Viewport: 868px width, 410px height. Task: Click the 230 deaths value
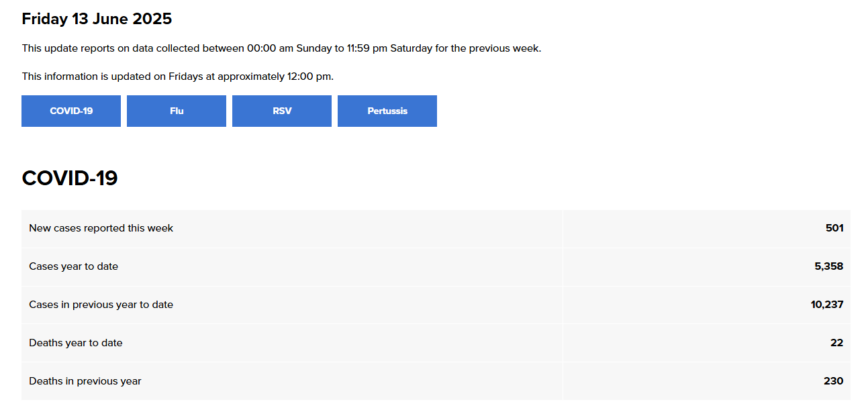834,381
